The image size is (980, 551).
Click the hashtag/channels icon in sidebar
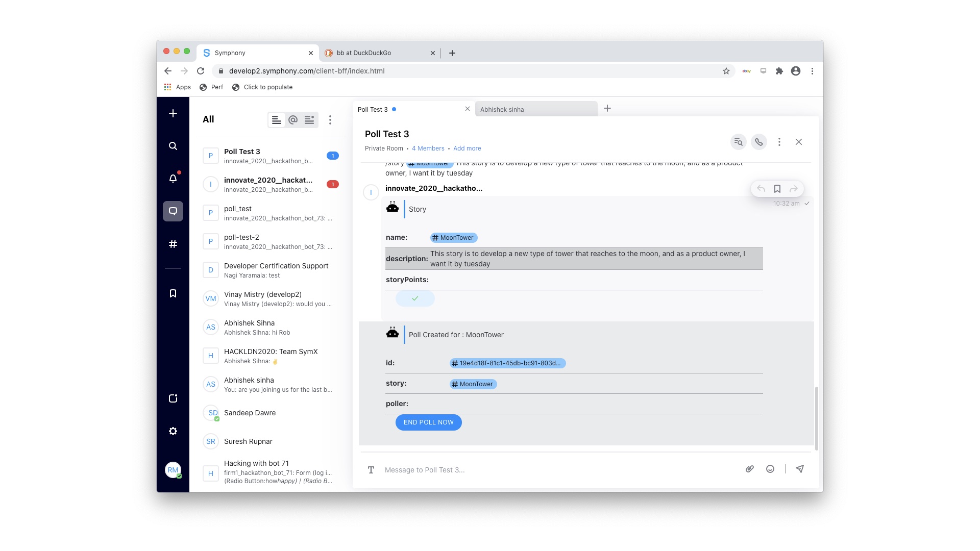coord(173,243)
